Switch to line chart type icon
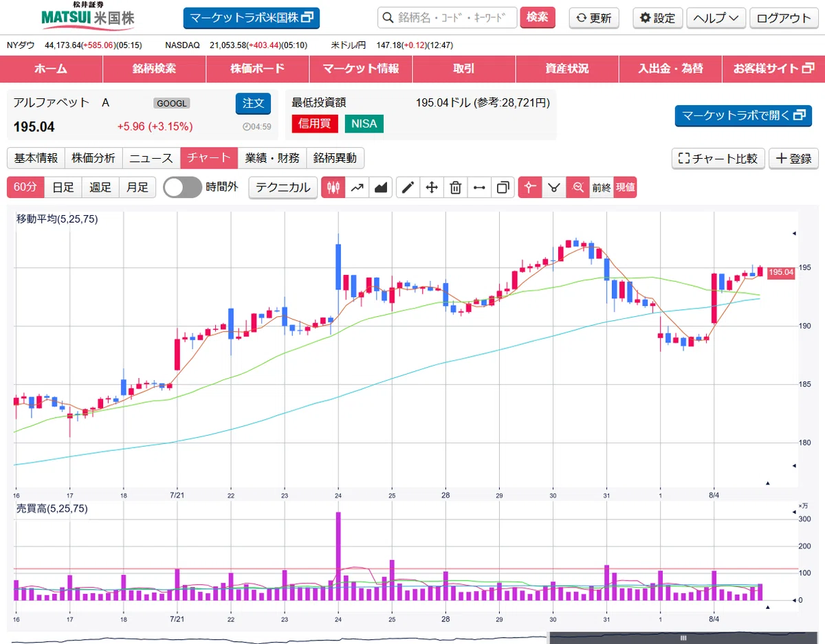This screenshot has height=644, width=825. (x=357, y=187)
